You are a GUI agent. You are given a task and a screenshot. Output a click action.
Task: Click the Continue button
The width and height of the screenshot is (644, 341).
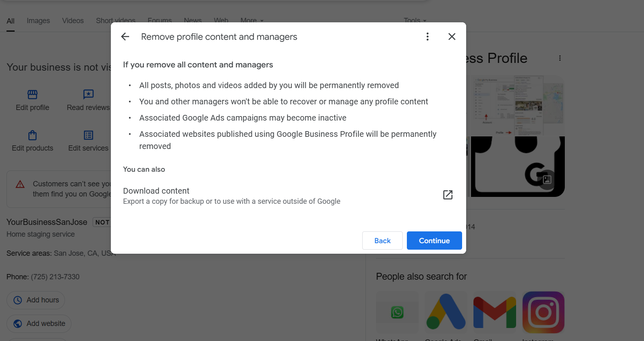434,240
